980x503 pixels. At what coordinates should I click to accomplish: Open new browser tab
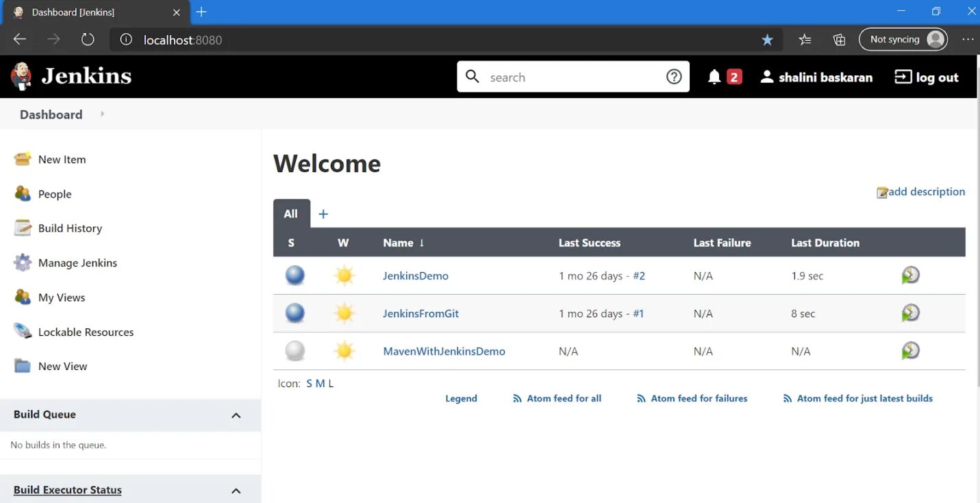pos(201,12)
